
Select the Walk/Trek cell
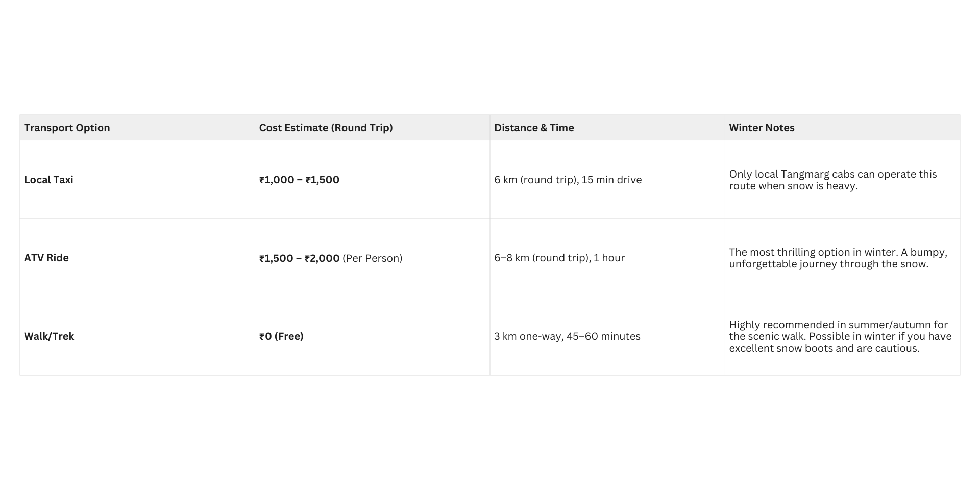click(49, 336)
